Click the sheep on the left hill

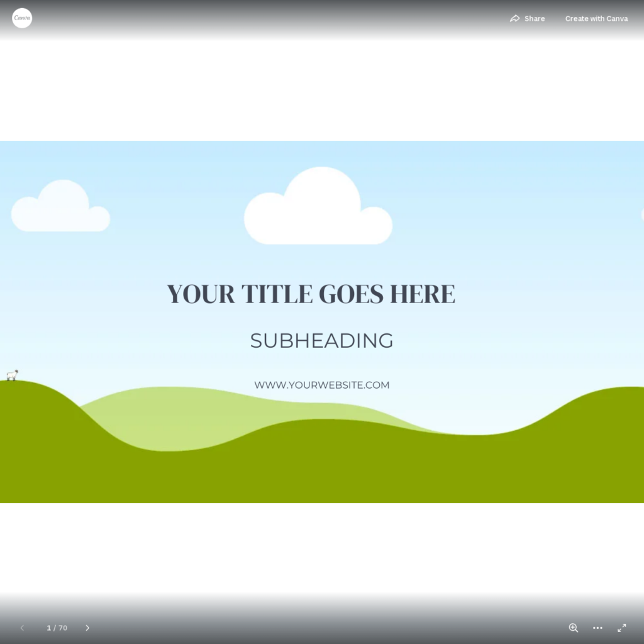pyautogui.click(x=13, y=375)
